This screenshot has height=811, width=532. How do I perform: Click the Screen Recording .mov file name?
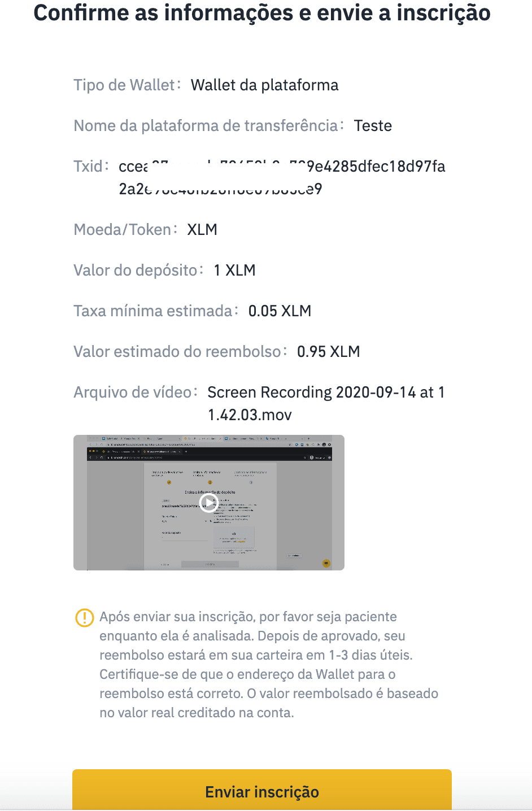point(326,403)
